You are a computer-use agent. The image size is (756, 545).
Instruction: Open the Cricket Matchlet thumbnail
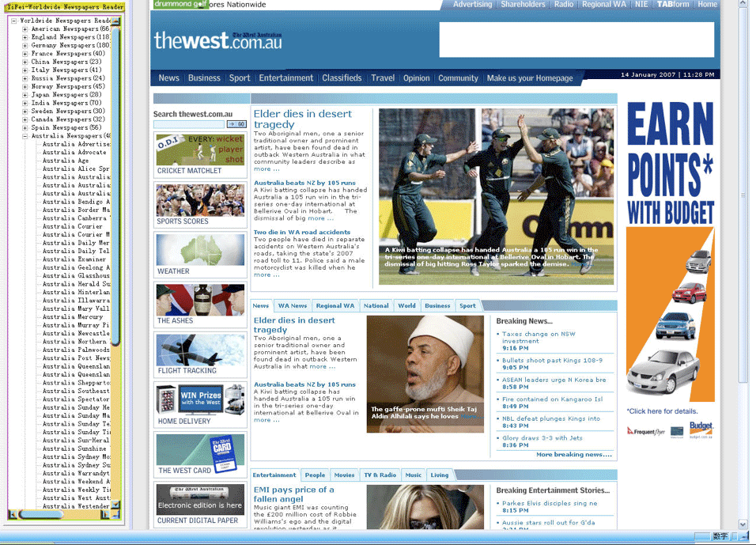pyautogui.click(x=200, y=149)
